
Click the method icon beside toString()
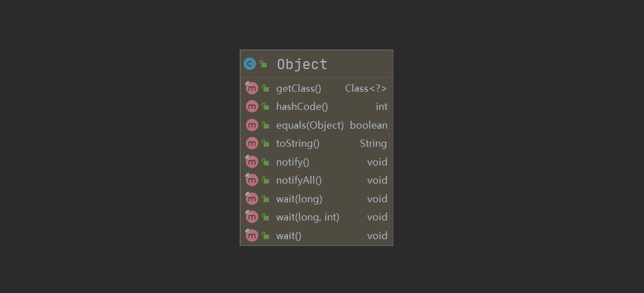[252, 143]
